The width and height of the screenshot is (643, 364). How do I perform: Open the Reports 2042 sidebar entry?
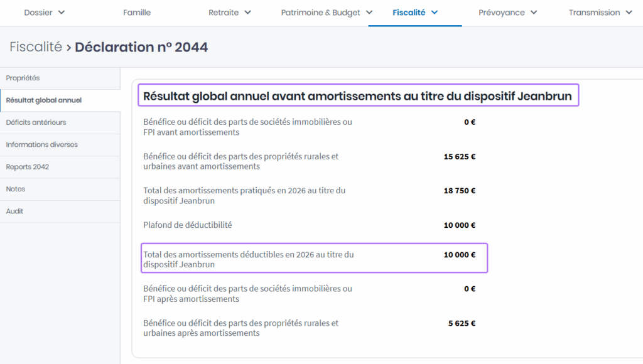27,167
